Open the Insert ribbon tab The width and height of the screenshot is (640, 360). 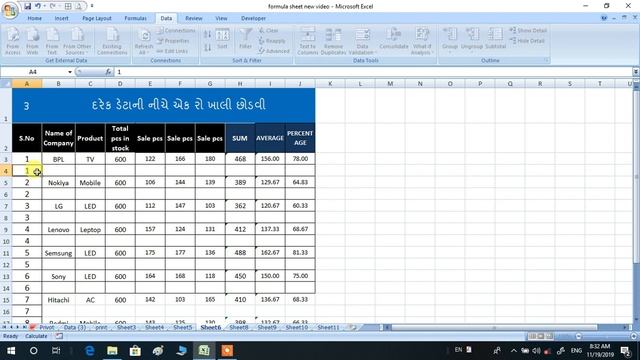click(x=62, y=18)
